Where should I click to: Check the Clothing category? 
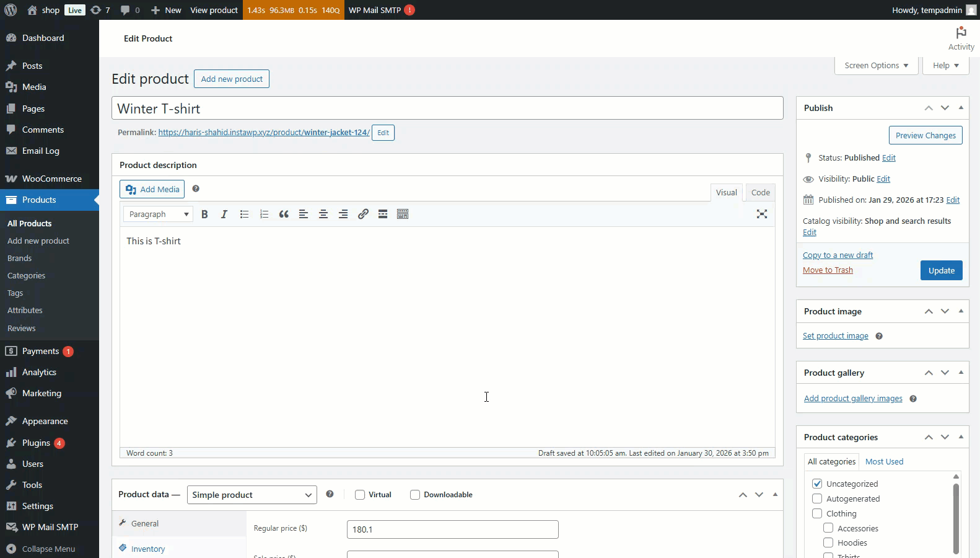[x=817, y=513]
